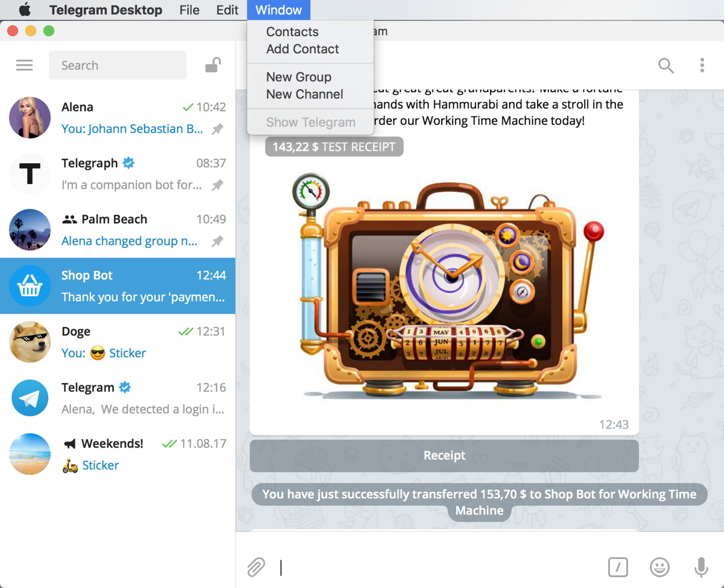Click the chat search magnifier icon
724x588 pixels.
(x=665, y=65)
